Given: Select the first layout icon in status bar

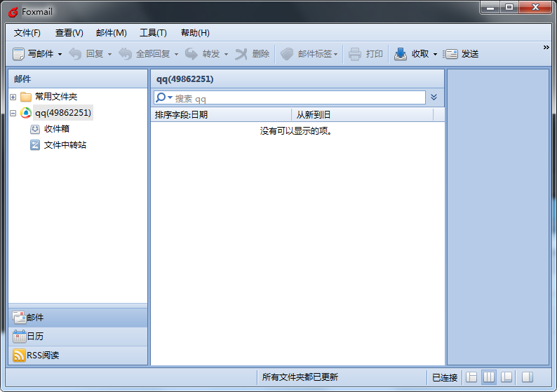Looking at the screenshot, I should point(471,377).
